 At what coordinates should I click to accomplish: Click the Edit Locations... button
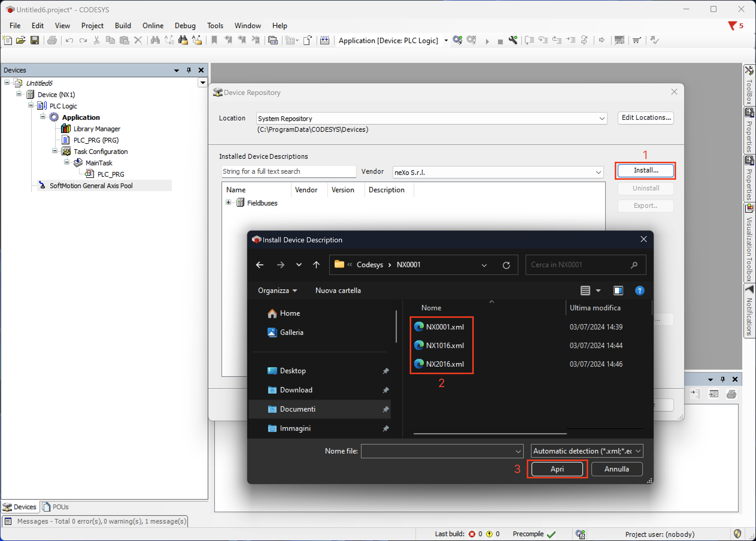point(646,118)
